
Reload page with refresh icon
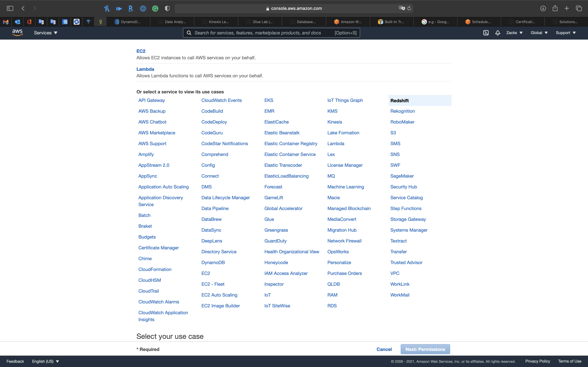pyautogui.click(x=409, y=9)
